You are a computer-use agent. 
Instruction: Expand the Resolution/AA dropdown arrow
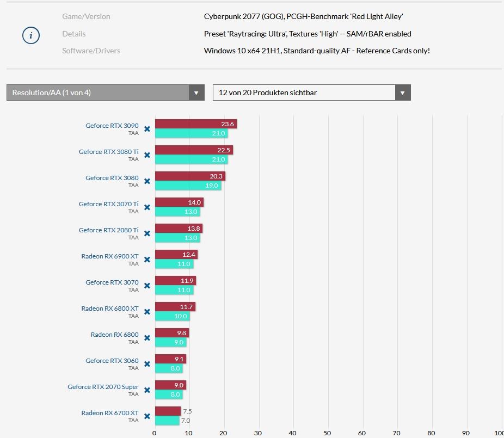[x=196, y=93]
